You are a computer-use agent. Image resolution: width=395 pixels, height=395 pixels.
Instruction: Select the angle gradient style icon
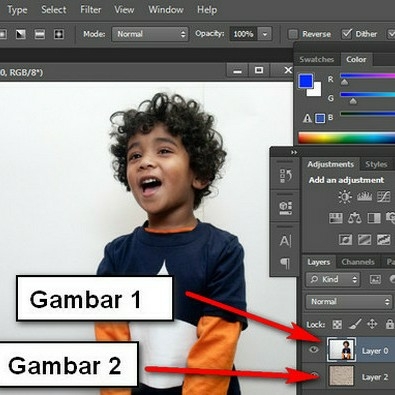(x=21, y=34)
